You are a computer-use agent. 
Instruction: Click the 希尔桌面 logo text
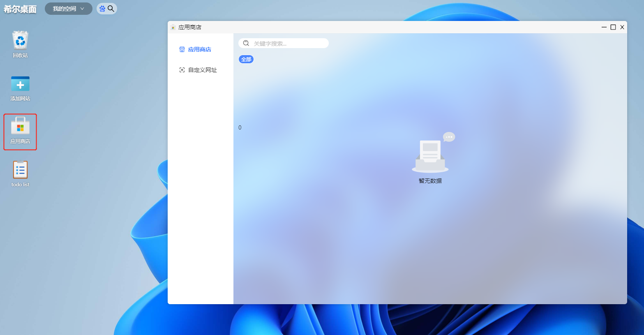(20, 9)
